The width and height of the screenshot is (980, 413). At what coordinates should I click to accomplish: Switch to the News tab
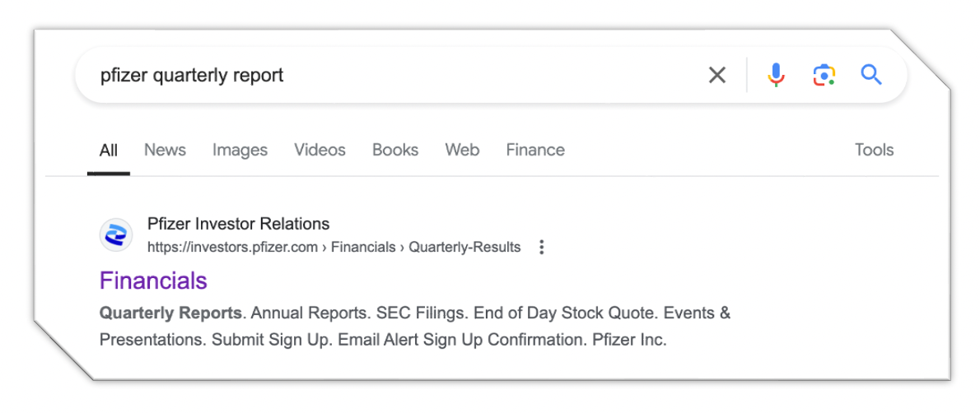click(165, 150)
